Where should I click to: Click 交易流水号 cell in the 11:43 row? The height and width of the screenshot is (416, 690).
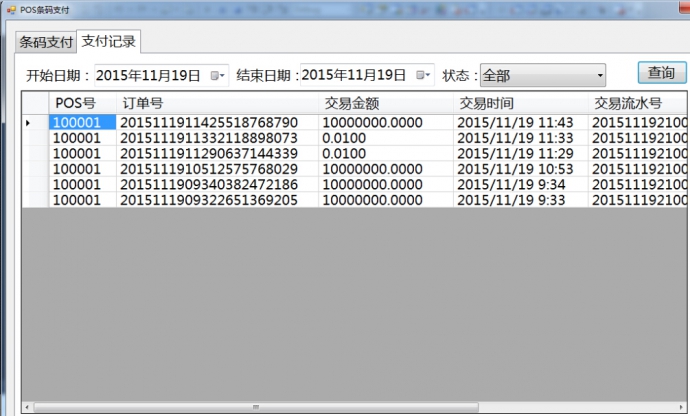[638, 122]
